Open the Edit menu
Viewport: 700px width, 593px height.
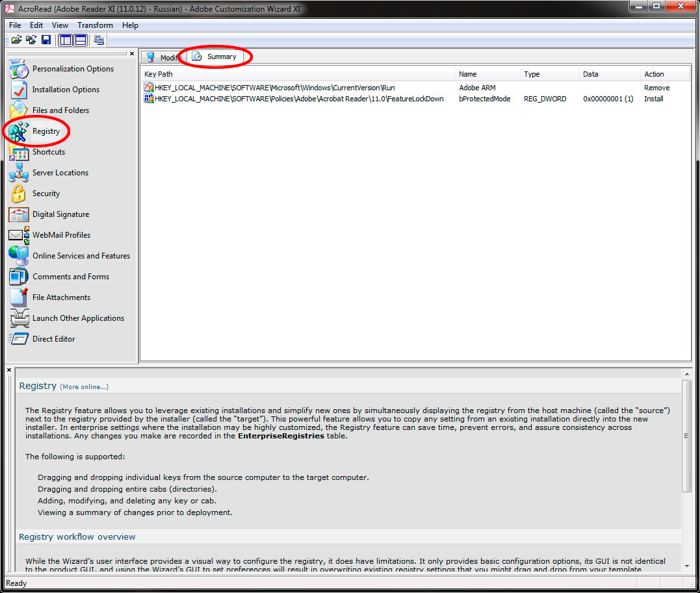pos(36,25)
